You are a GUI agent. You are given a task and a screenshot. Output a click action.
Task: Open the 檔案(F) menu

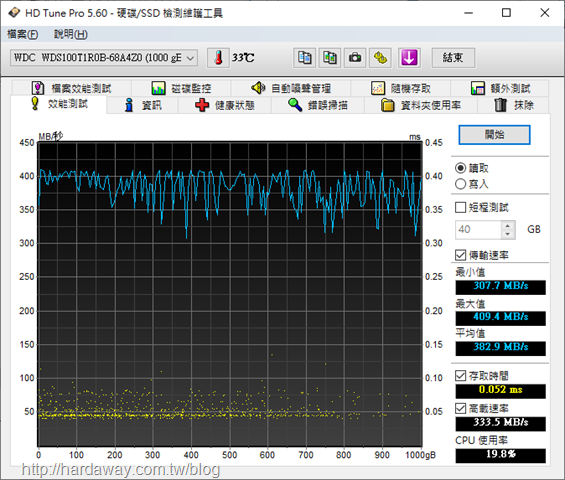tap(22, 34)
